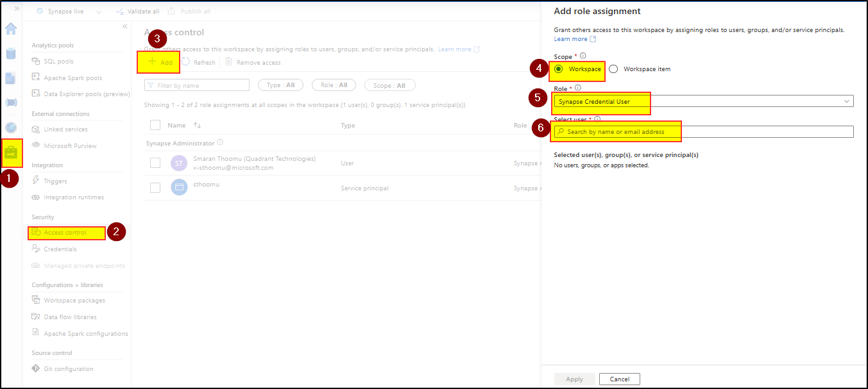Open Linked services page
The width and height of the screenshot is (868, 389).
pyautogui.click(x=65, y=129)
